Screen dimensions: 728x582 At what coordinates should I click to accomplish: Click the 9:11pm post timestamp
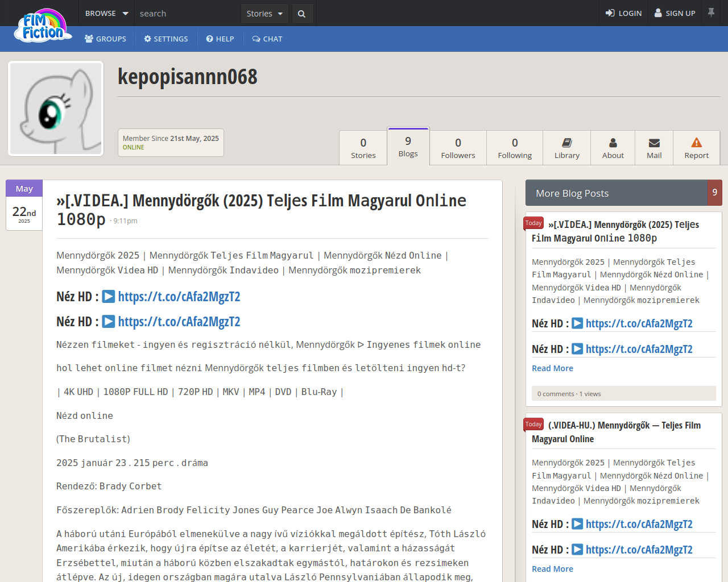click(x=125, y=221)
